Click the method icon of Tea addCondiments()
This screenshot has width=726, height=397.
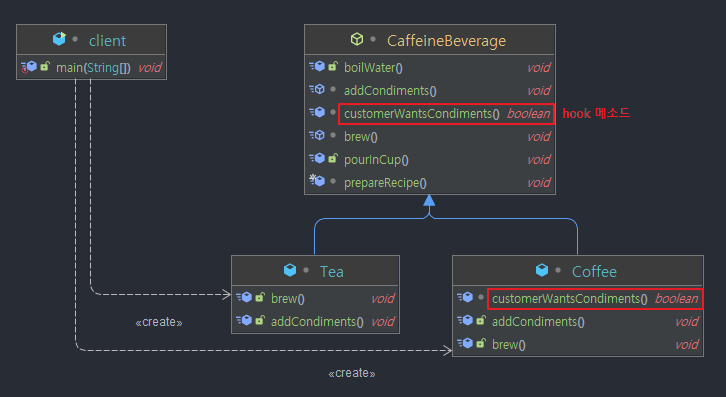coord(244,320)
